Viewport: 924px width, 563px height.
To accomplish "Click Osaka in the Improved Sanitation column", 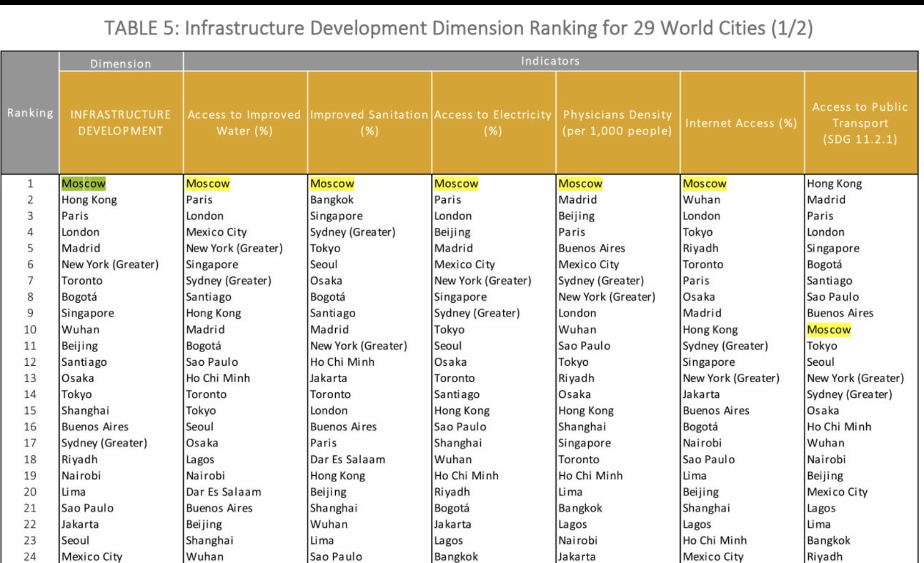I will coord(326,281).
